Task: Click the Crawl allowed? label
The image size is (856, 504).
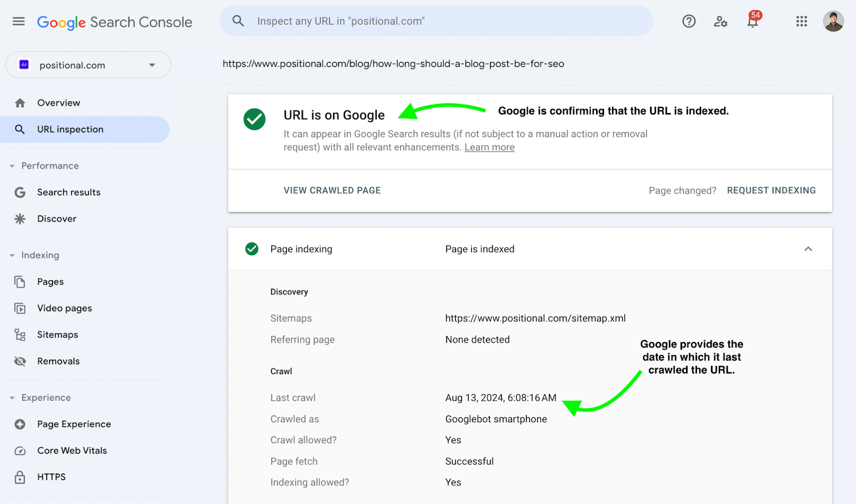Action: pyautogui.click(x=303, y=440)
